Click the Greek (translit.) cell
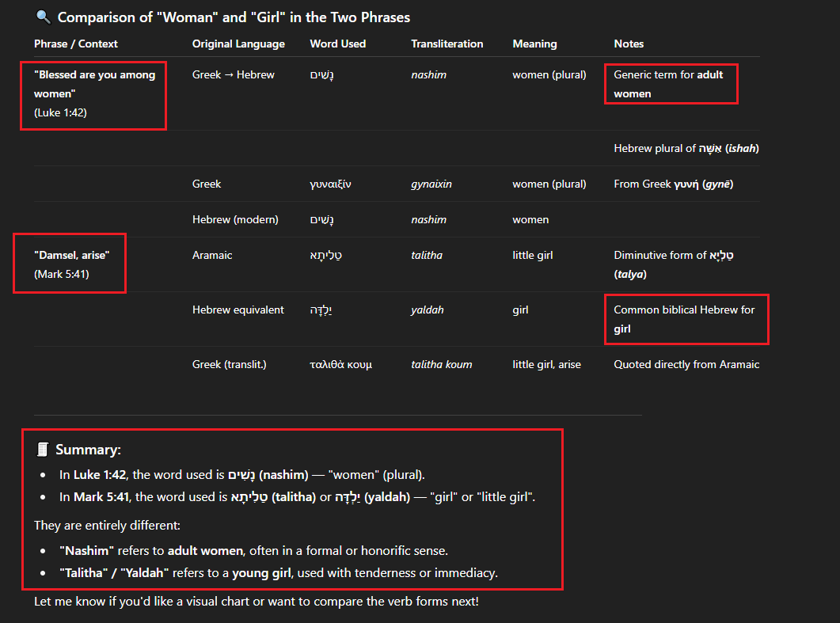This screenshot has width=840, height=623. click(x=230, y=365)
